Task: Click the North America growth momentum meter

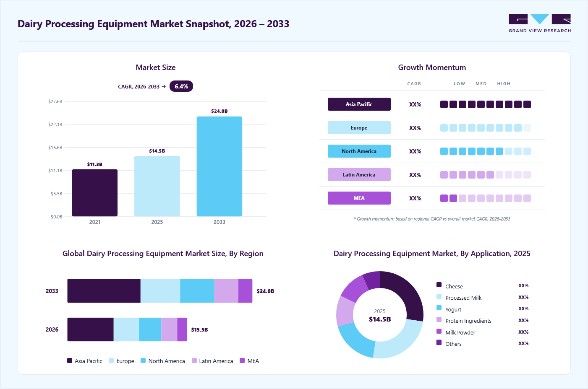Action: pos(486,151)
